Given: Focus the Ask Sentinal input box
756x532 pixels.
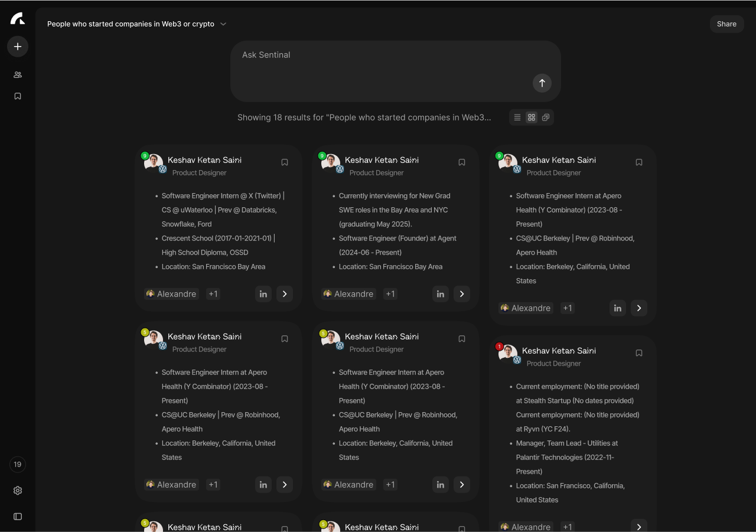Looking at the screenshot, I should (396, 71).
